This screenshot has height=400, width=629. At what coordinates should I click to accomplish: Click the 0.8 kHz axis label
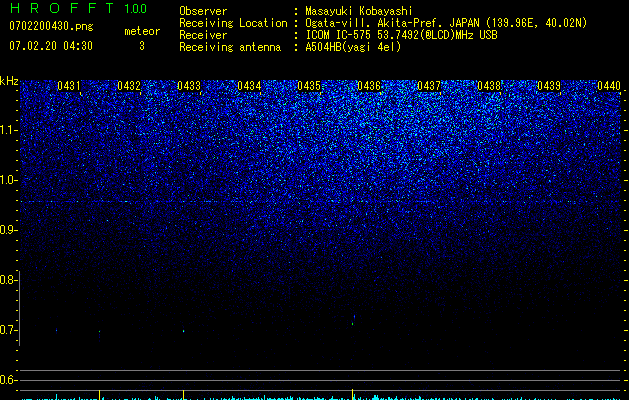click(9, 280)
